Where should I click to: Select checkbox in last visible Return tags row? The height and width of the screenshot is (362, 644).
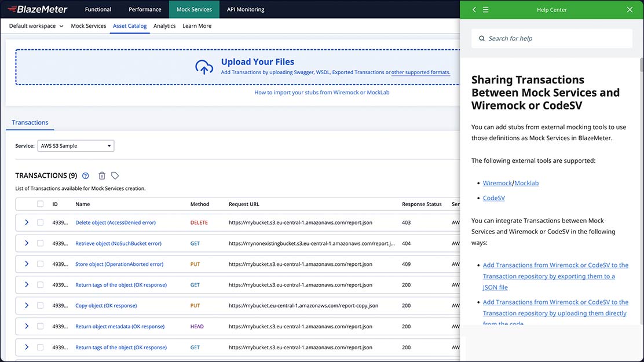point(41,347)
